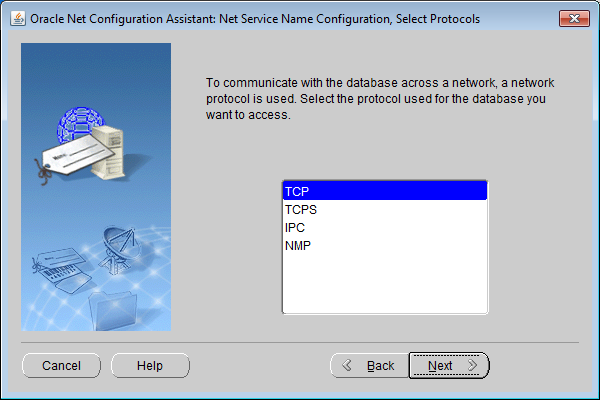The height and width of the screenshot is (400, 600).
Task: Close the Oracle Net Configuration window
Action: tap(574, 18)
